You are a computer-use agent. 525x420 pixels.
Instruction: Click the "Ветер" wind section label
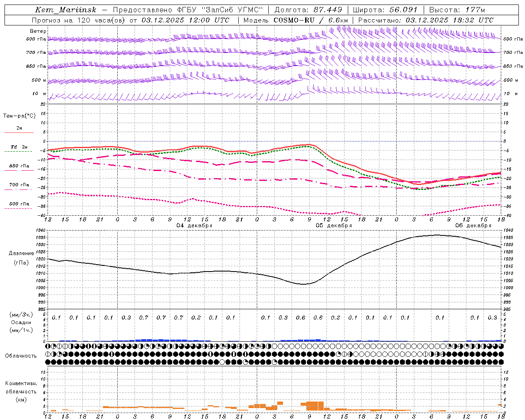click(38, 31)
